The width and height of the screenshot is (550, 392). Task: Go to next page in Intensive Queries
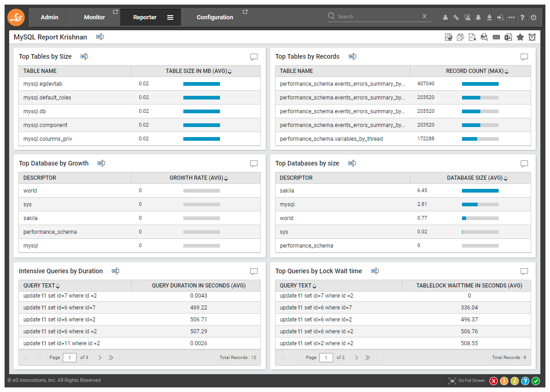pyautogui.click(x=99, y=358)
